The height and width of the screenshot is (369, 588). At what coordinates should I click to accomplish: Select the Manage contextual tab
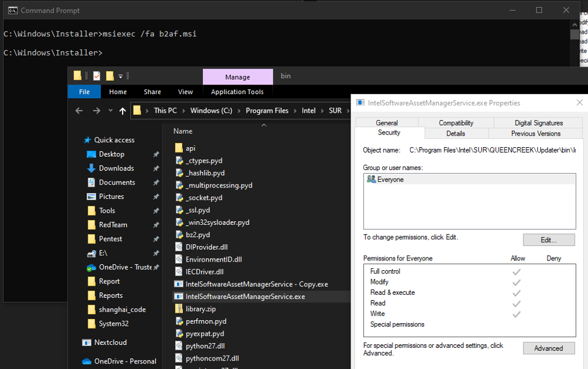coord(238,77)
